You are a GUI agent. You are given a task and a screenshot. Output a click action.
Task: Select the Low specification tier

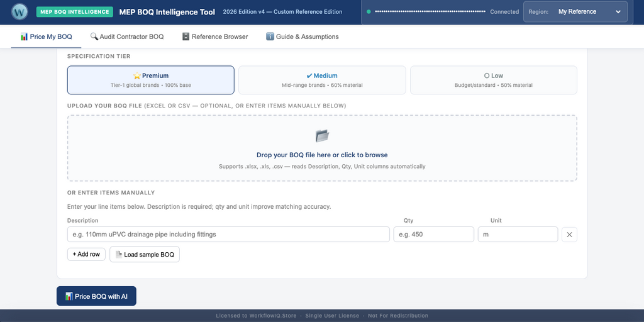[x=493, y=80]
